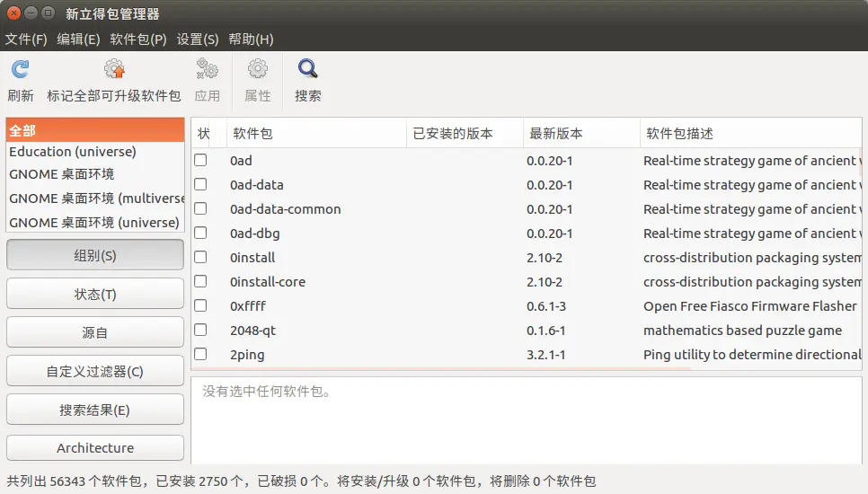Click the 组别(S) button
The image size is (868, 494).
[x=95, y=255]
